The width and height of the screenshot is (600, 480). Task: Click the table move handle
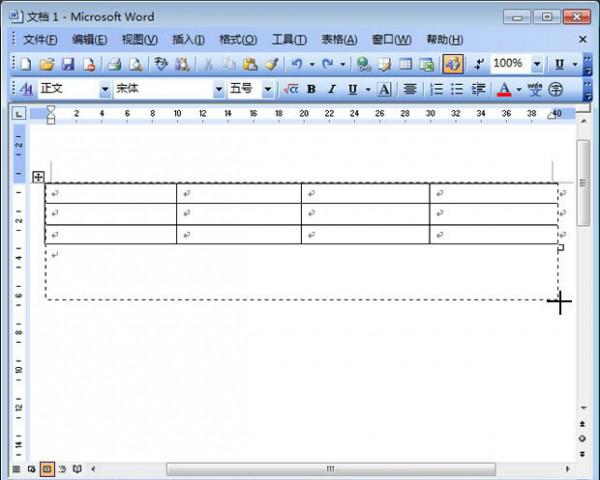(x=38, y=177)
